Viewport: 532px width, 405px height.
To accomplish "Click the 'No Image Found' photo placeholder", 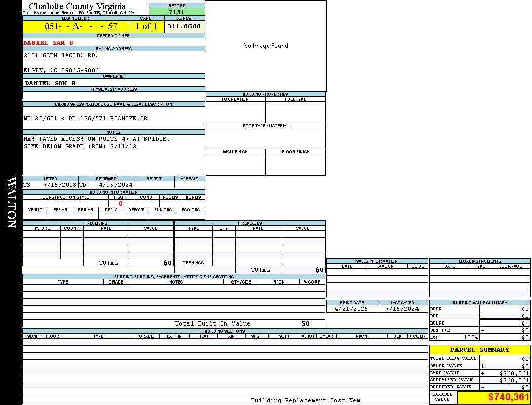I will click(x=265, y=46).
